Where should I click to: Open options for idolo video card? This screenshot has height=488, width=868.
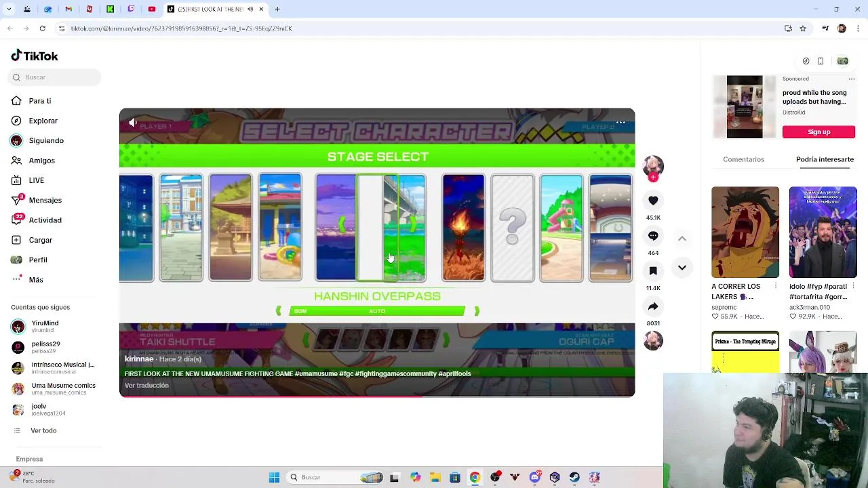tap(853, 287)
